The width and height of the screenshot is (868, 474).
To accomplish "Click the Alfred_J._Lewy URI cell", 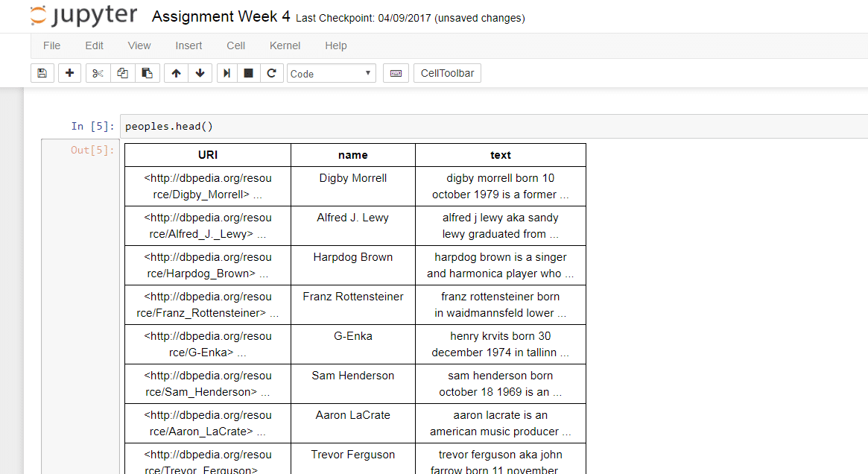I will 208,225.
